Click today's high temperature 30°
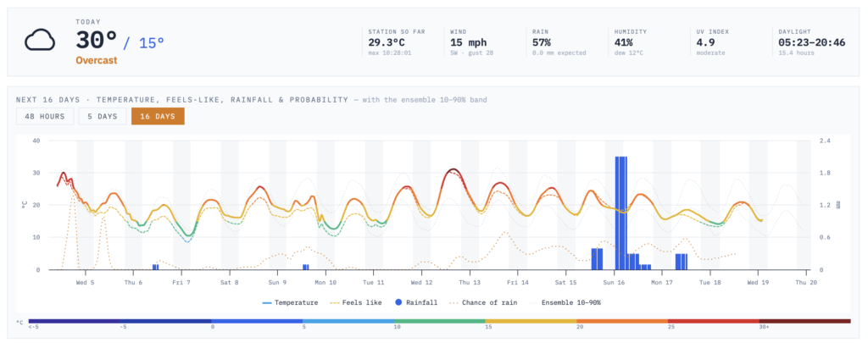This screenshot has height=348, width=868. 97,41
